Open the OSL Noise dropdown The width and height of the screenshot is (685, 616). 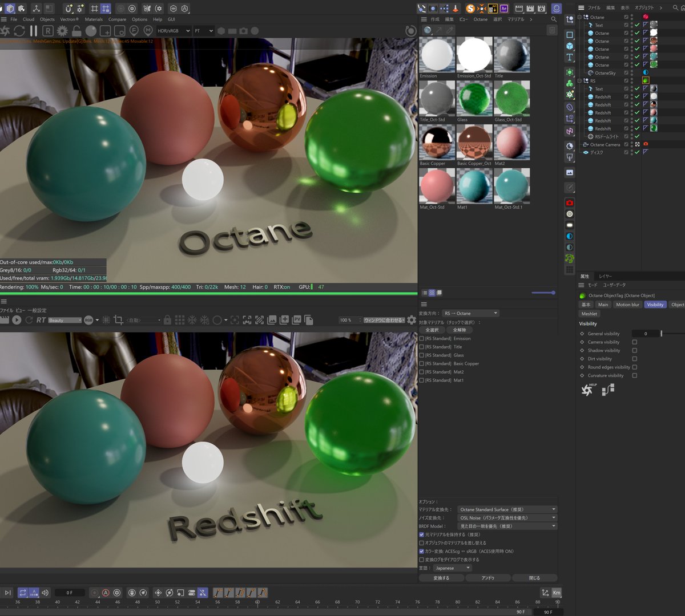[507, 518]
